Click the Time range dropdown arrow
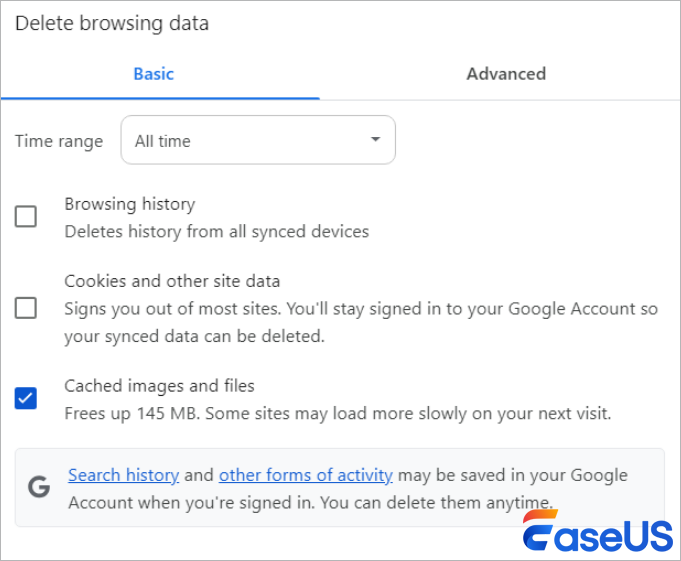 pos(375,140)
